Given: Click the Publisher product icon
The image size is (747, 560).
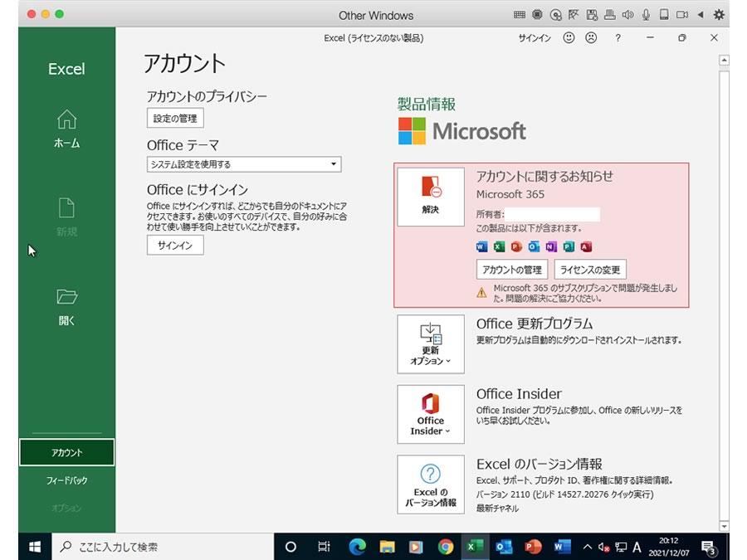Looking at the screenshot, I should (569, 246).
